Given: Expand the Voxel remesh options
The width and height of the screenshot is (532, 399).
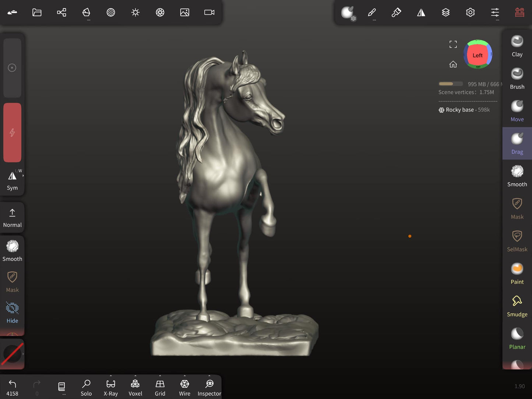Looking at the screenshot, I should (x=135, y=377).
